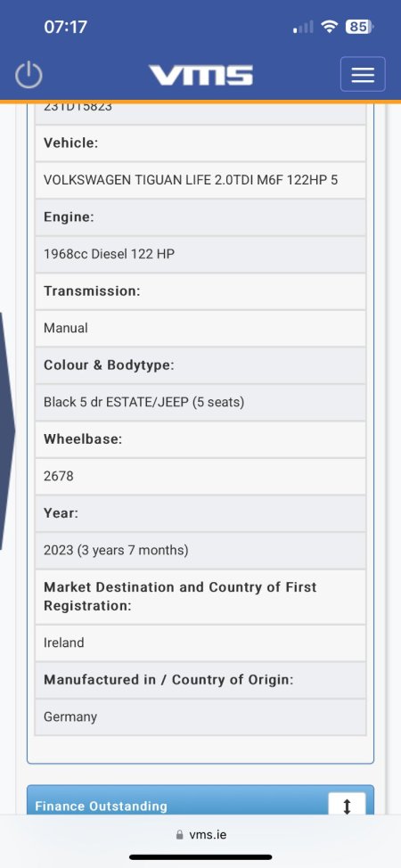Tap the 2023 year value row

tap(200, 550)
